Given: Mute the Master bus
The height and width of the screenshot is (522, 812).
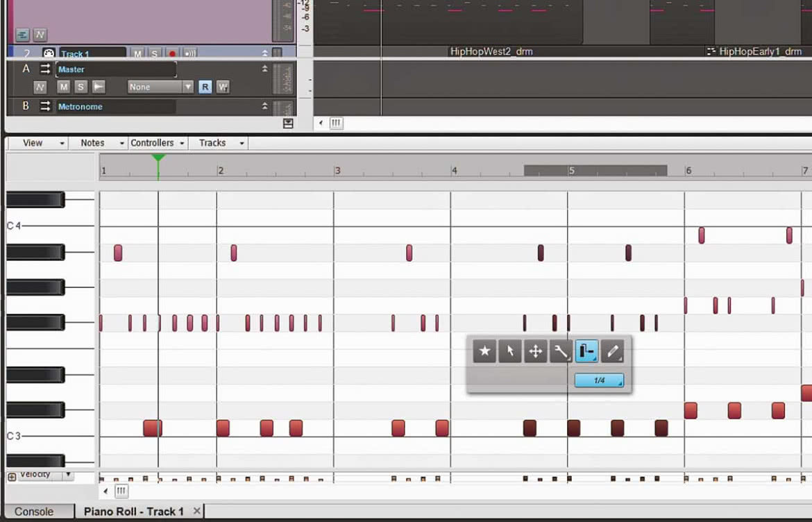Looking at the screenshot, I should (63, 87).
